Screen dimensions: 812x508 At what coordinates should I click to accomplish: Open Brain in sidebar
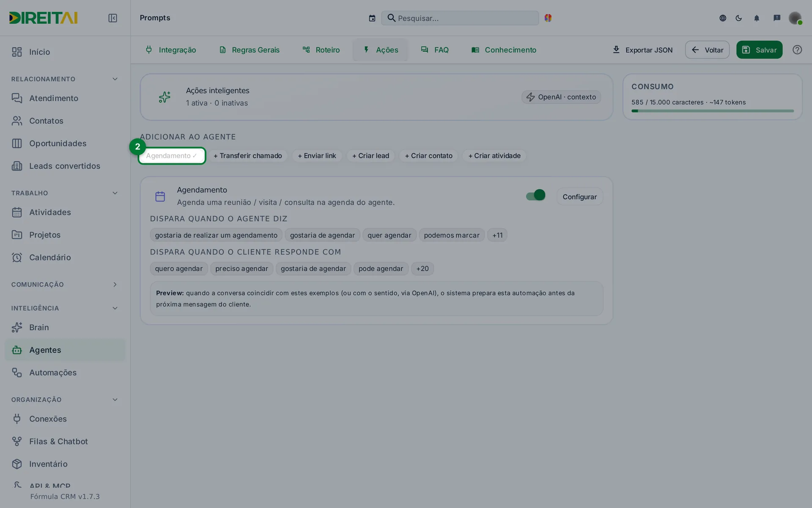pos(65,327)
